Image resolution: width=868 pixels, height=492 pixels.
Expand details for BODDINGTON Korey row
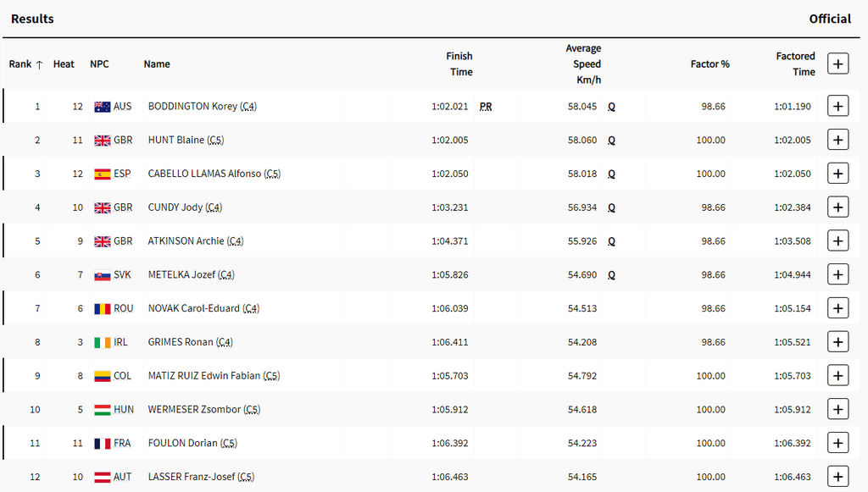(837, 106)
